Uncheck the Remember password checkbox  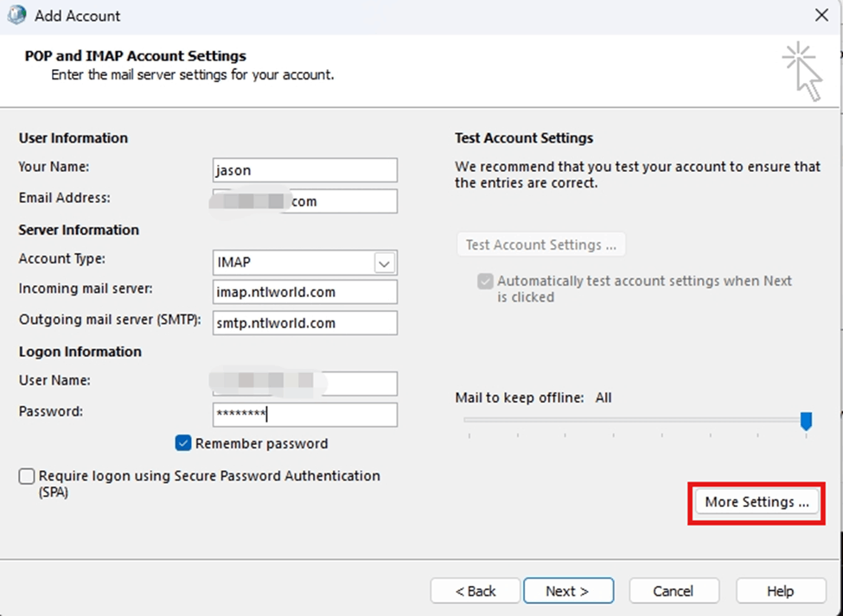click(182, 443)
